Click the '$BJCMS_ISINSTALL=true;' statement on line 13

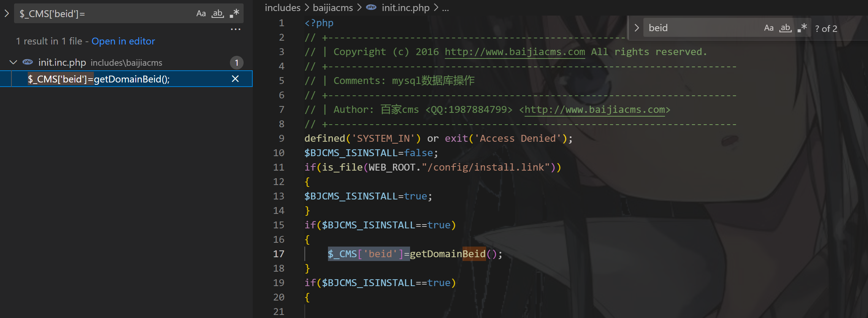[368, 196]
